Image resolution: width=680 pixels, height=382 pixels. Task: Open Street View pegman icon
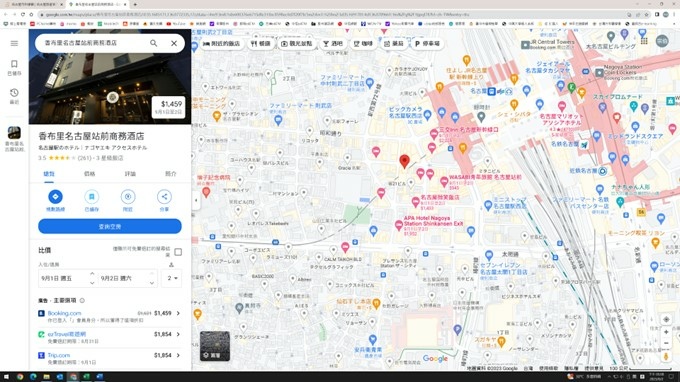click(x=666, y=356)
